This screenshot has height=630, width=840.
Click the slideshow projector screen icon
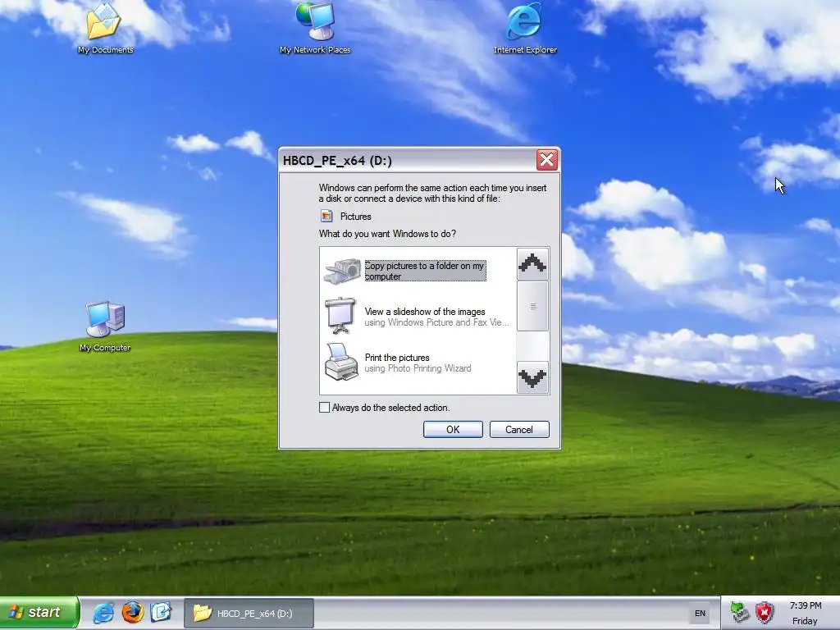[x=340, y=316]
